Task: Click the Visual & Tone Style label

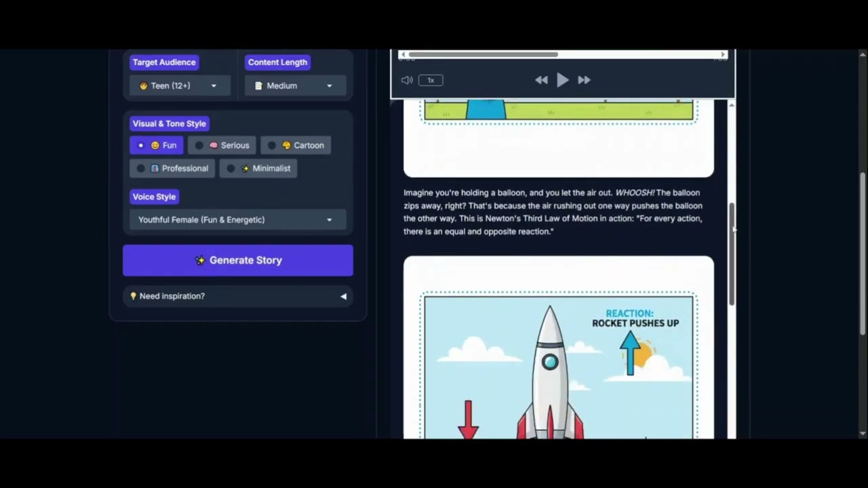Action: [169, 123]
